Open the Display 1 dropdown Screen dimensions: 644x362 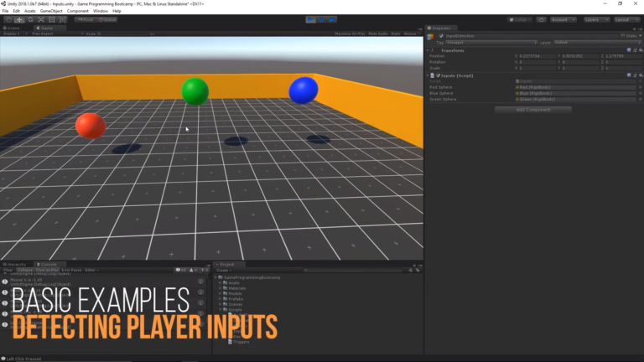(15, 34)
